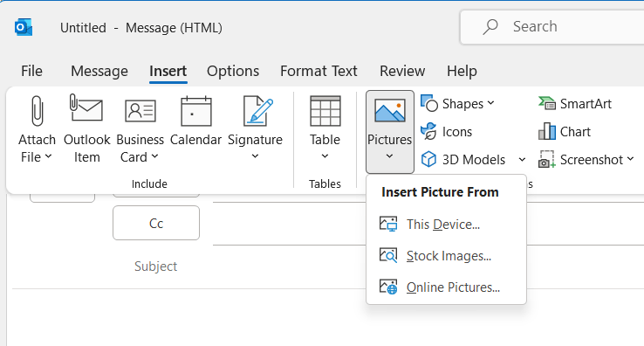Click the Business Card icon
644x346 pixels.
coord(140,111)
